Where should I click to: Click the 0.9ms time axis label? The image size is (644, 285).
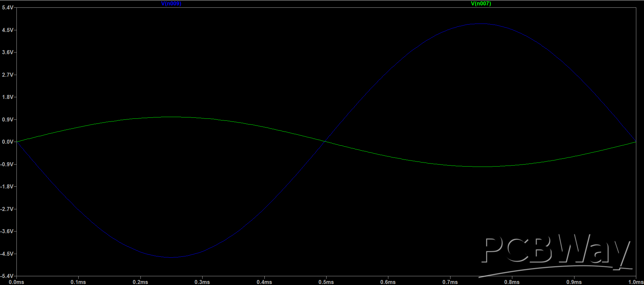pyautogui.click(x=574, y=282)
